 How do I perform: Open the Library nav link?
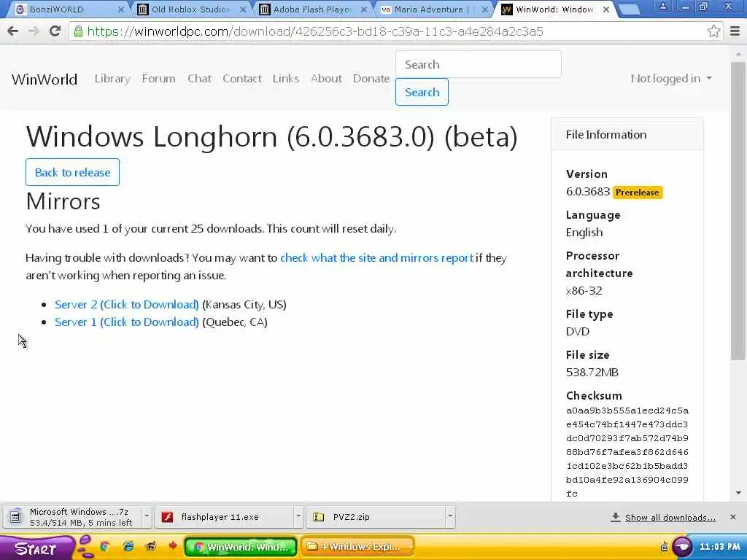click(x=112, y=79)
